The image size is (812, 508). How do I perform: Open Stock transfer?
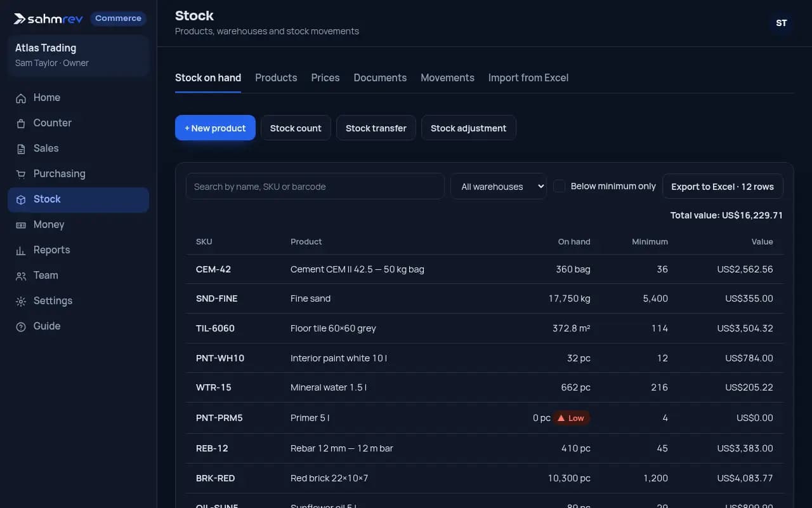coord(376,128)
